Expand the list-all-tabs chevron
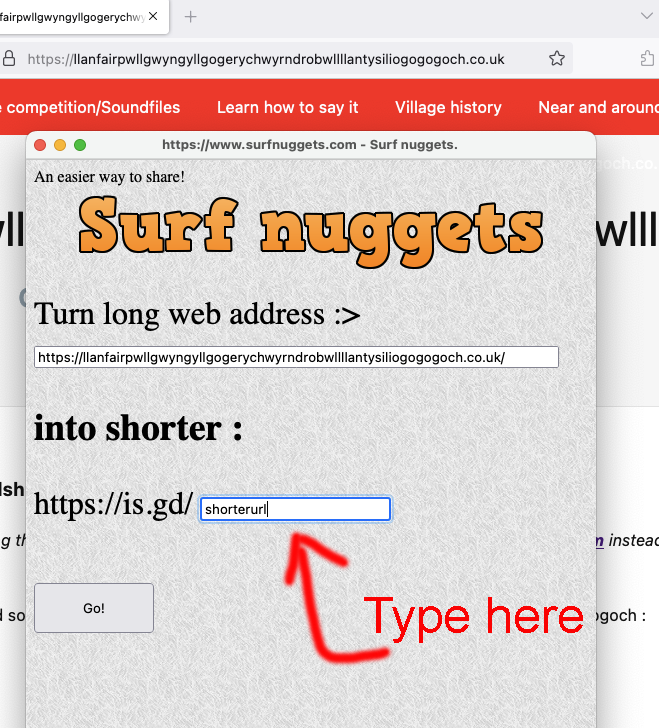Image resolution: width=659 pixels, height=728 pixels. tap(645, 16)
